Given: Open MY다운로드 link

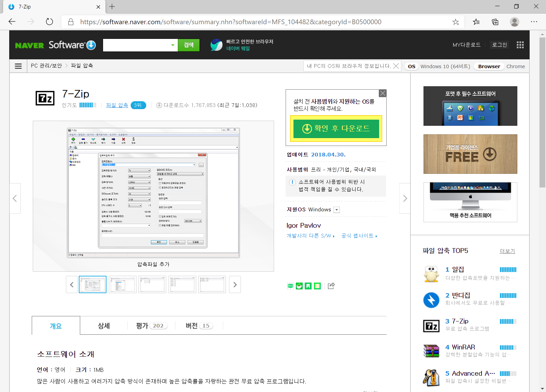Looking at the screenshot, I should click(x=466, y=45).
